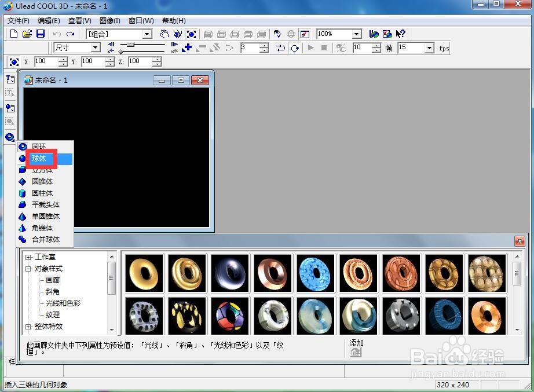
Task: Click the Stop animation button
Action: point(324,47)
